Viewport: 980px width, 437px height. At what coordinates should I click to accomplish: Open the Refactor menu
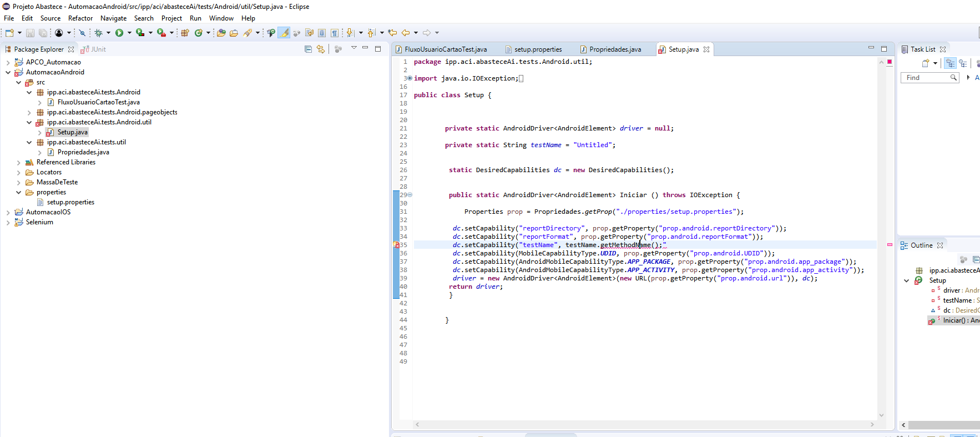coord(80,18)
